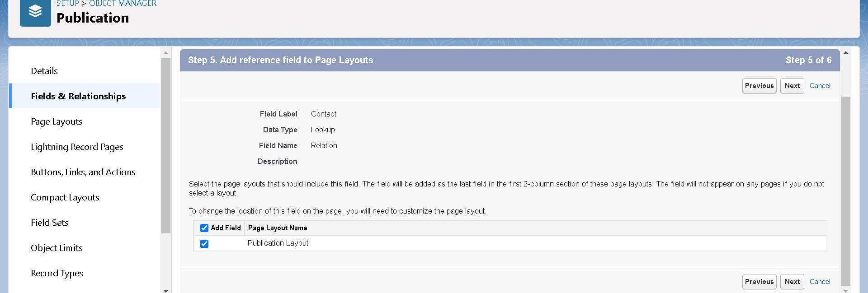Click the Step 5 heading text
The height and width of the screenshot is (293, 868).
[281, 60]
